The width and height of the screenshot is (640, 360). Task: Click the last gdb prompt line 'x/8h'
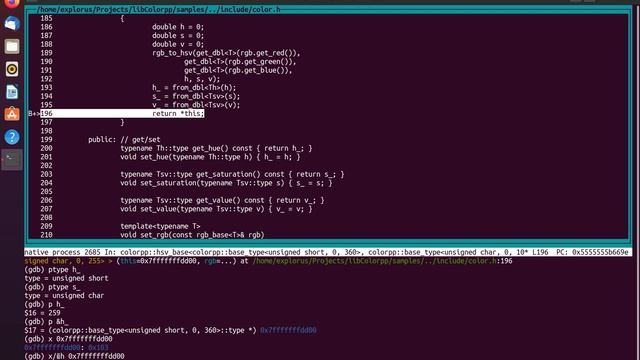pyautogui.click(x=74, y=356)
